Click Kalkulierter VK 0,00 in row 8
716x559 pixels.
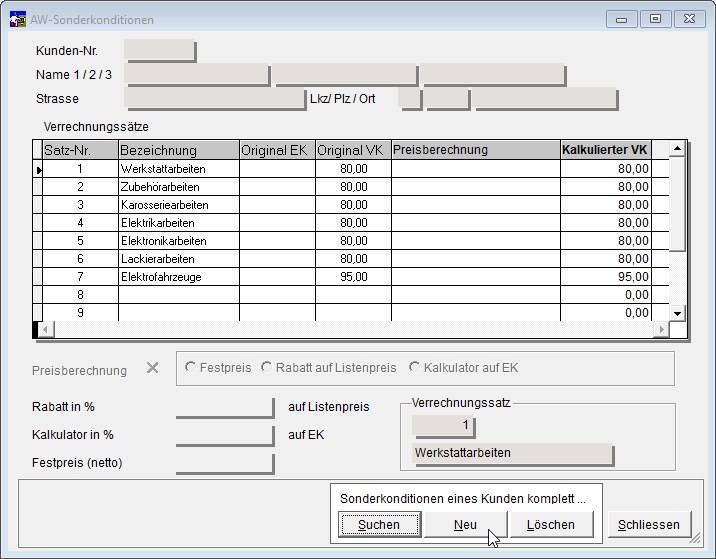[606, 295]
